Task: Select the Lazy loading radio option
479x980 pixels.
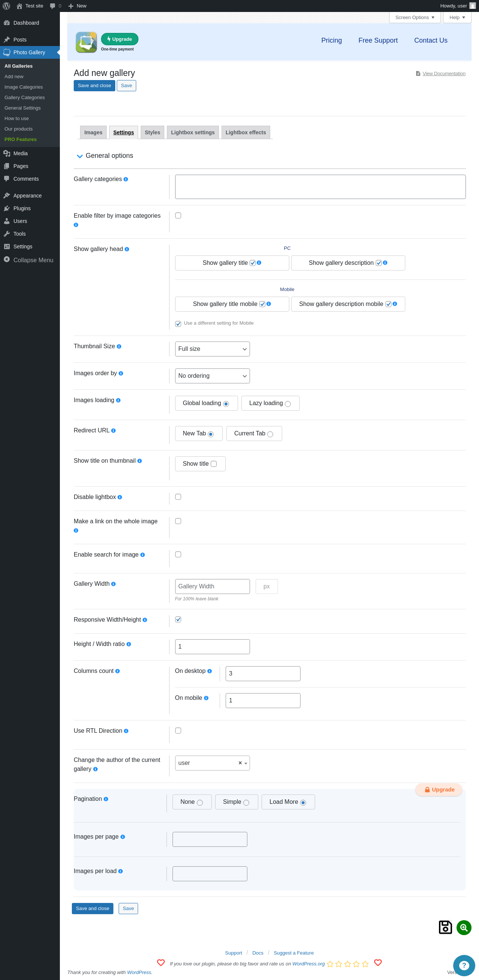Action: tap(288, 404)
